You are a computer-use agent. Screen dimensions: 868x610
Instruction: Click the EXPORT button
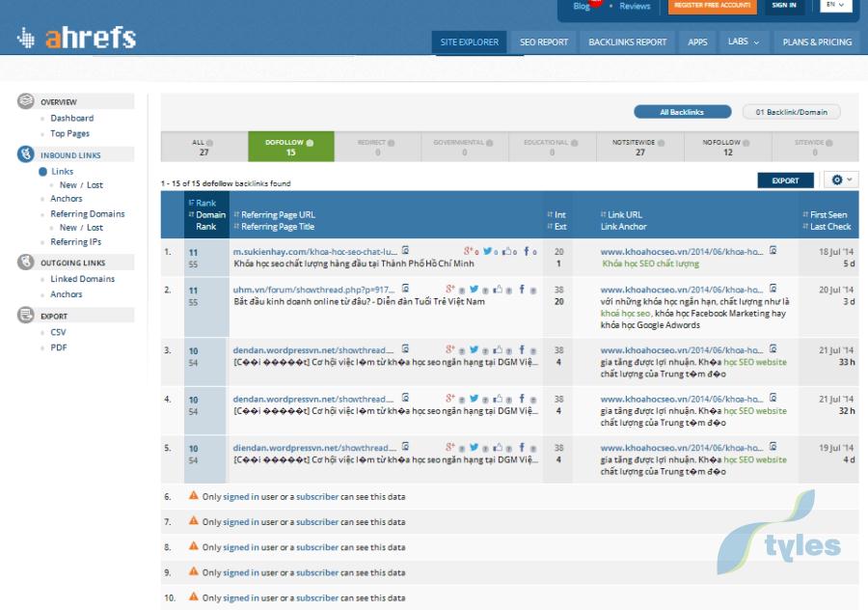(x=785, y=180)
